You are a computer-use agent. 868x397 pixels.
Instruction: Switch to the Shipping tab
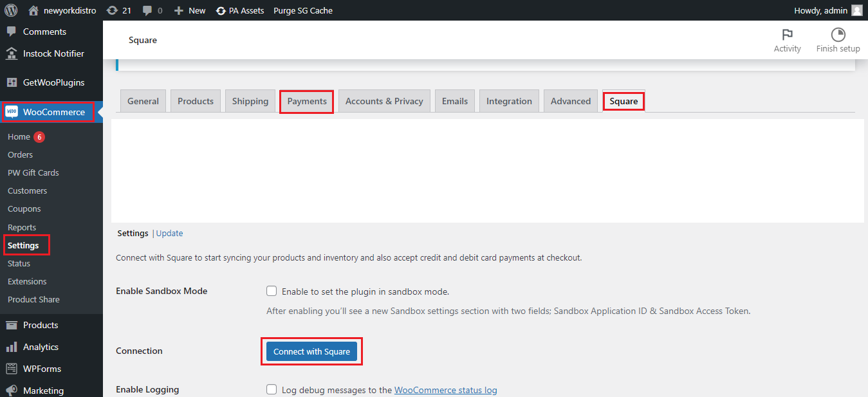(250, 101)
